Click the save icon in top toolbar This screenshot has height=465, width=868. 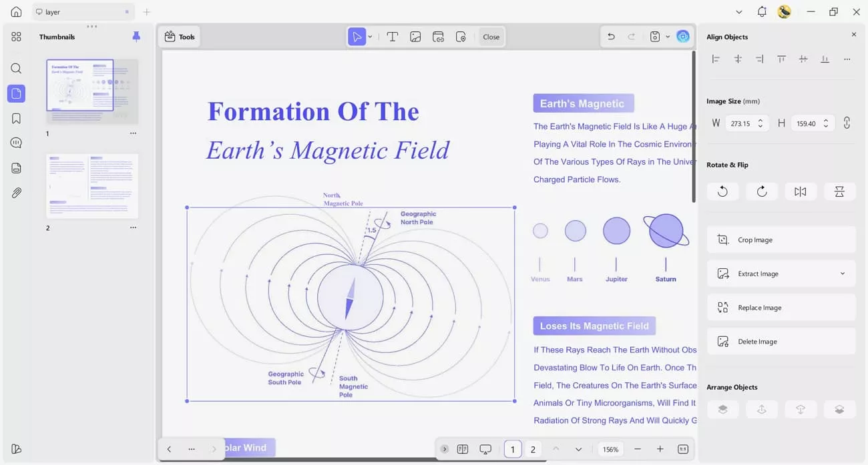[x=655, y=37]
